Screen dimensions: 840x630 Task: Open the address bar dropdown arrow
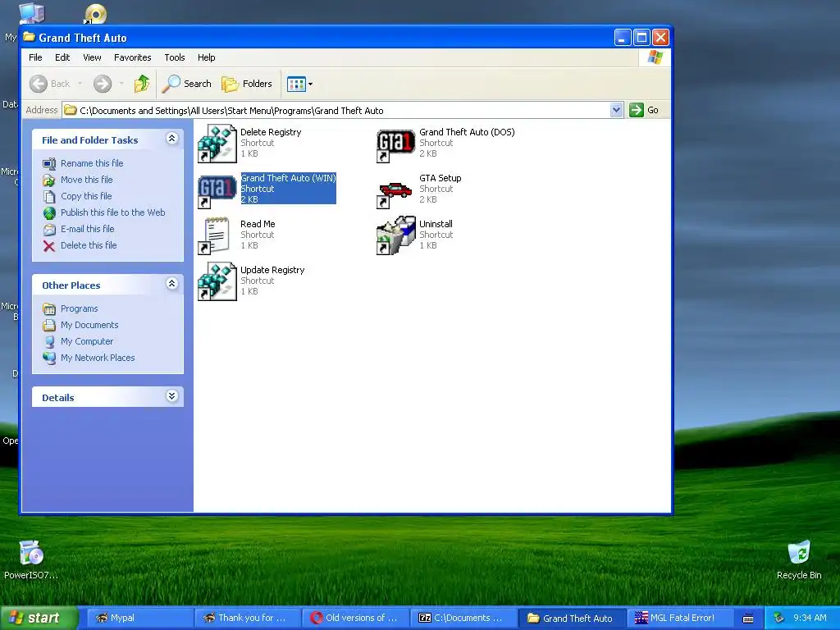(x=616, y=110)
